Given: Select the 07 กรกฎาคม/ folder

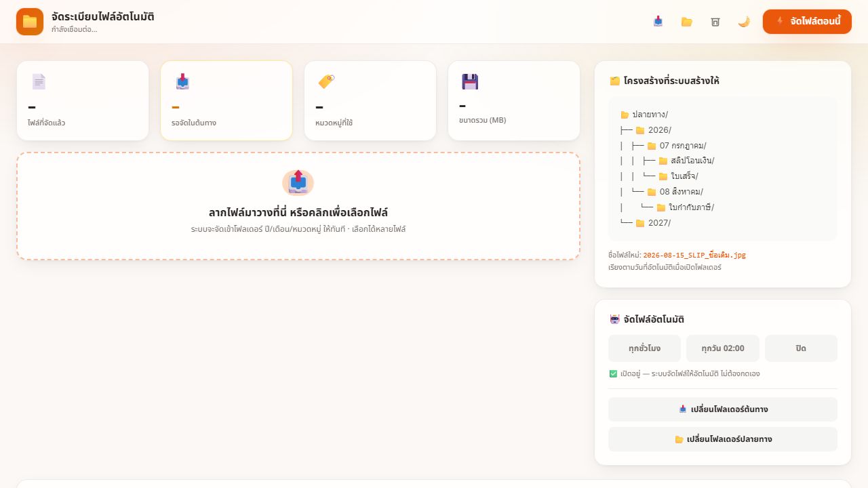Looking at the screenshot, I should tap(677, 146).
